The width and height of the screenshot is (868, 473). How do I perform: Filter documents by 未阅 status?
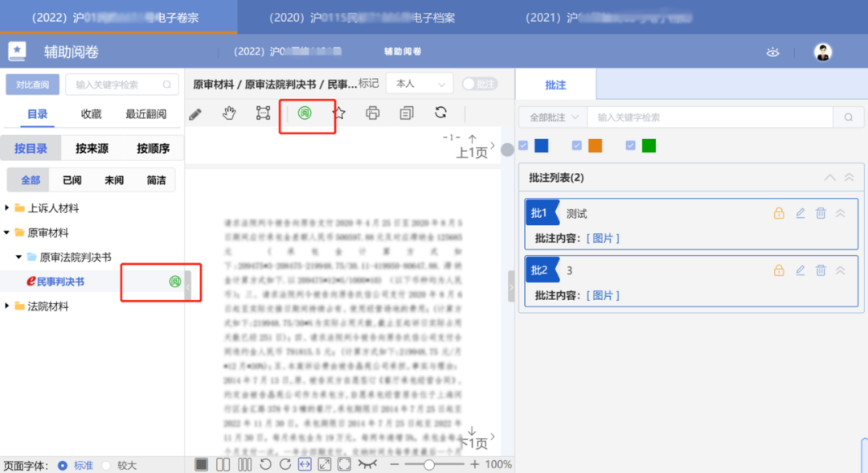tap(113, 179)
